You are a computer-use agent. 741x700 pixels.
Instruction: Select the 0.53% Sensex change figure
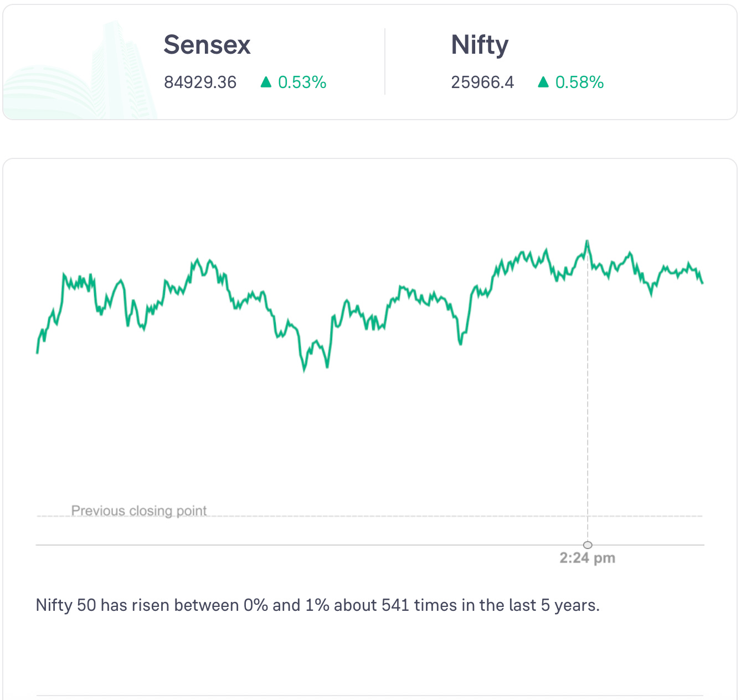point(302,83)
